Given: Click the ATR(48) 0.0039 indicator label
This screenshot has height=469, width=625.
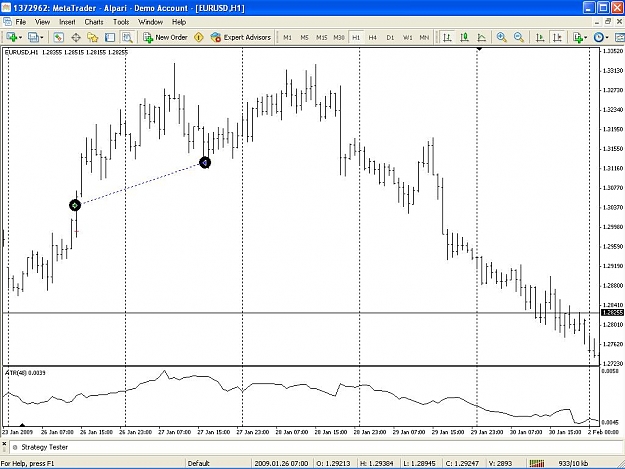Looking at the screenshot, I should [x=25, y=373].
